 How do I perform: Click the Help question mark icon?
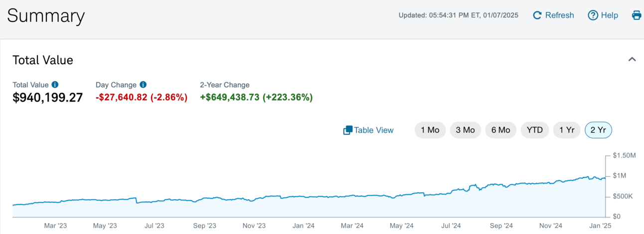coord(593,15)
